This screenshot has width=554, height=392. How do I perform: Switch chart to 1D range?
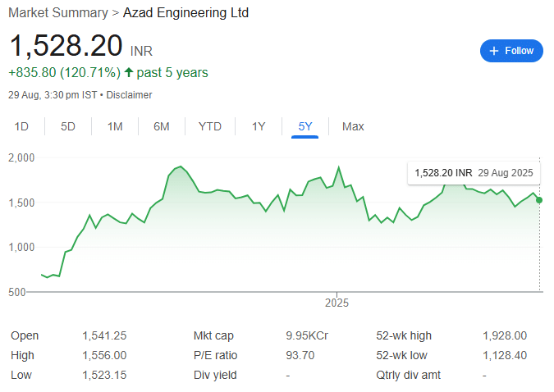point(21,126)
